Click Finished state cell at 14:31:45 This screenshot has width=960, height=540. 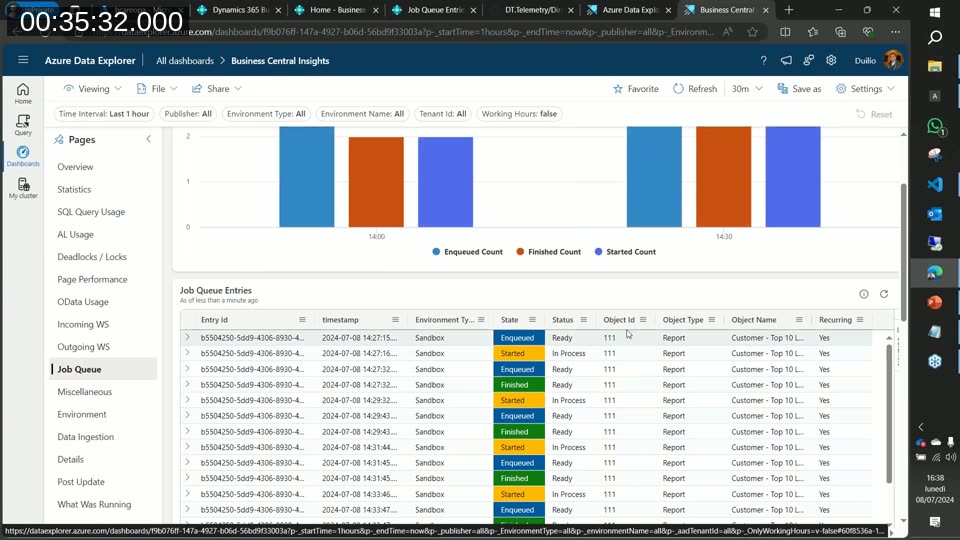(x=519, y=479)
